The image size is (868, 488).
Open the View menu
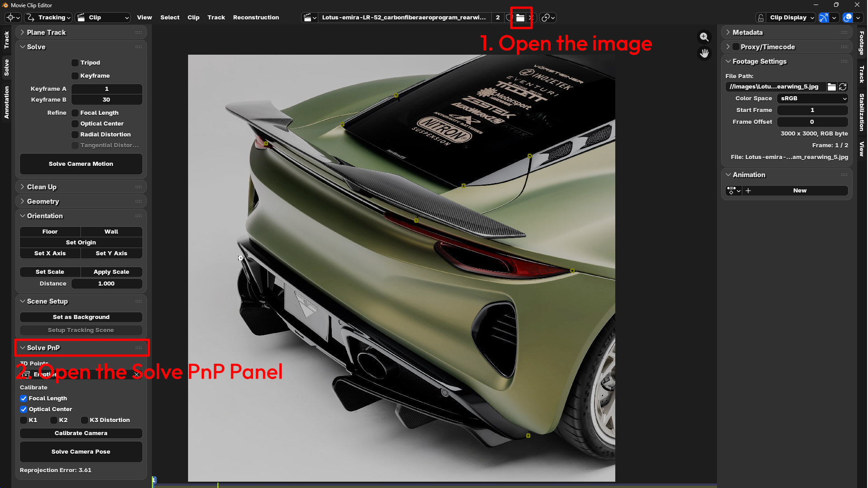click(144, 18)
